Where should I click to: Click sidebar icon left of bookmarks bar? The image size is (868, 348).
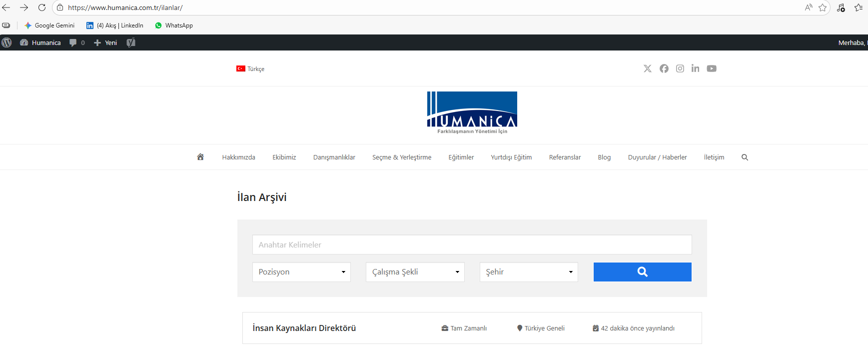click(x=6, y=25)
